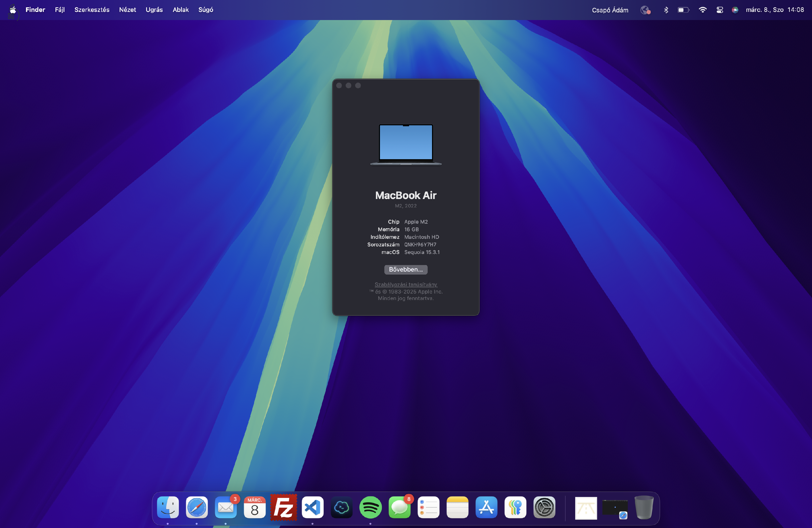
Task: Click the globe status icon in menu bar
Action: 645,10
